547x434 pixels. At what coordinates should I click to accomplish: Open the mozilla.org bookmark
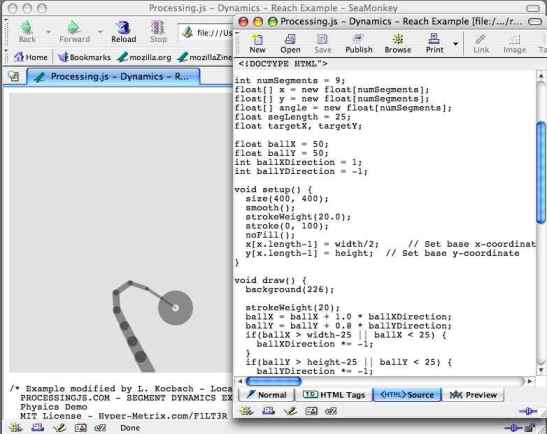tap(144, 57)
